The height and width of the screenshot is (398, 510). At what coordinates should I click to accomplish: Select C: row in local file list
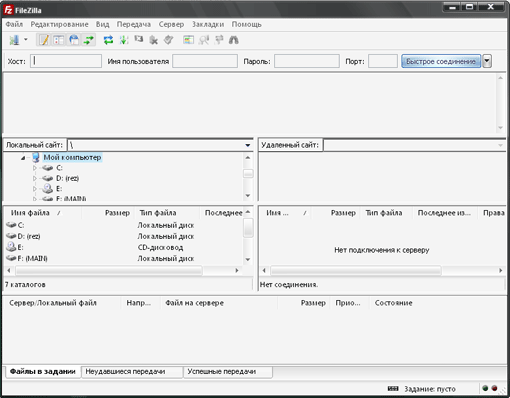point(124,225)
